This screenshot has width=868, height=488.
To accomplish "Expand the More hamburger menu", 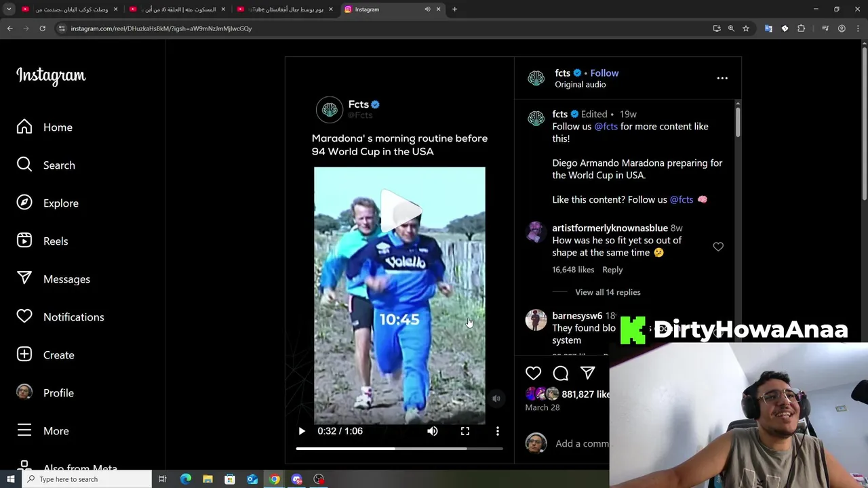I will (43, 431).
